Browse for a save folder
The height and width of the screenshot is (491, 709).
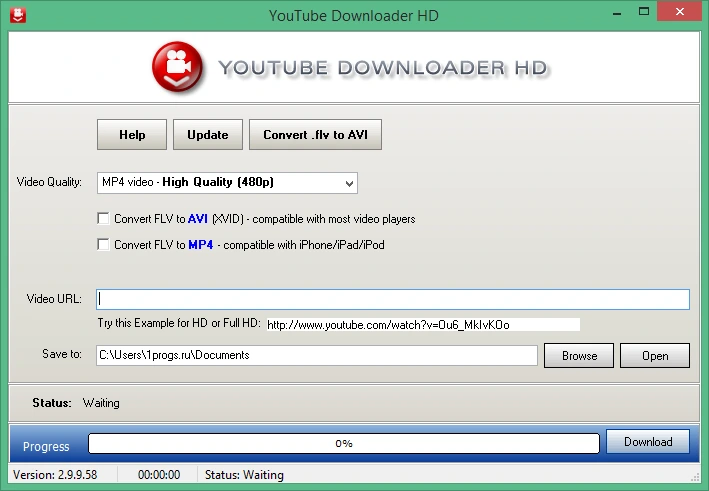[x=579, y=356]
